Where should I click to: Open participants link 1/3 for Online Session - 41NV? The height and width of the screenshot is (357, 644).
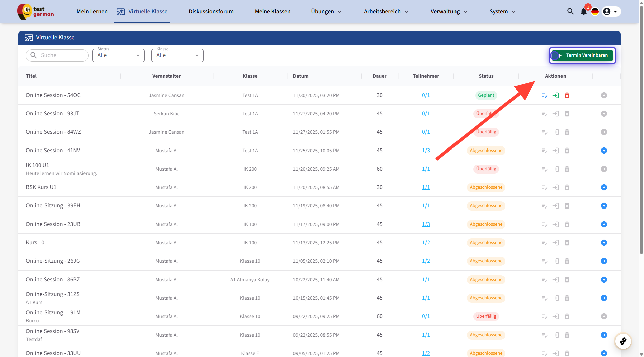coord(426,151)
